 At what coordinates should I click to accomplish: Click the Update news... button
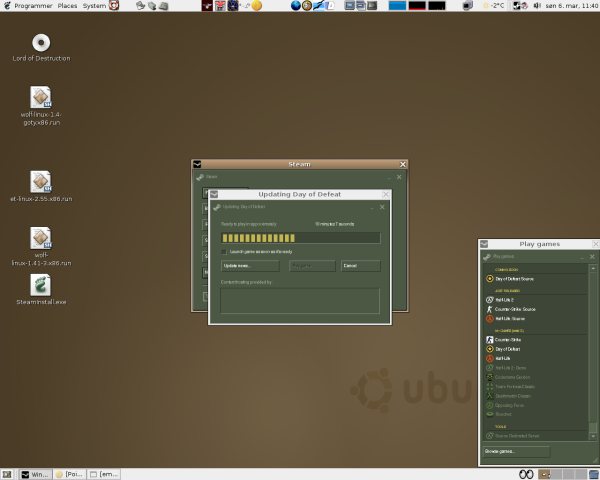pos(250,266)
